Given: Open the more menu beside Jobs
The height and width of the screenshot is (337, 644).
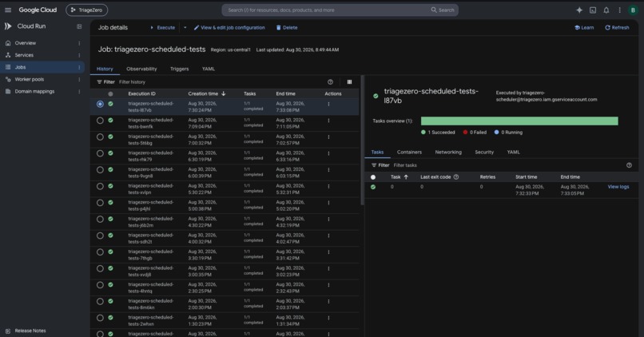Looking at the screenshot, I should 79,67.
